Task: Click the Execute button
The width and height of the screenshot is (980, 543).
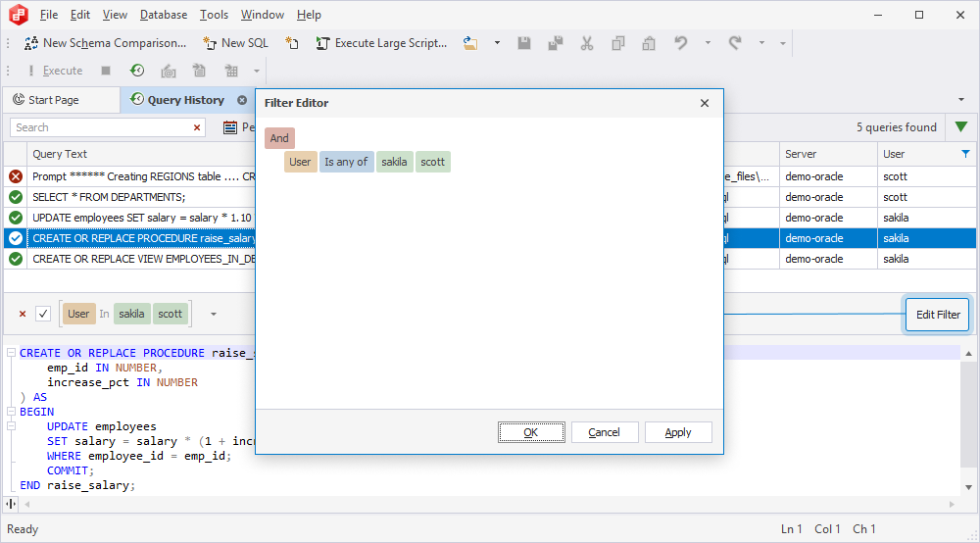Action: tap(55, 71)
